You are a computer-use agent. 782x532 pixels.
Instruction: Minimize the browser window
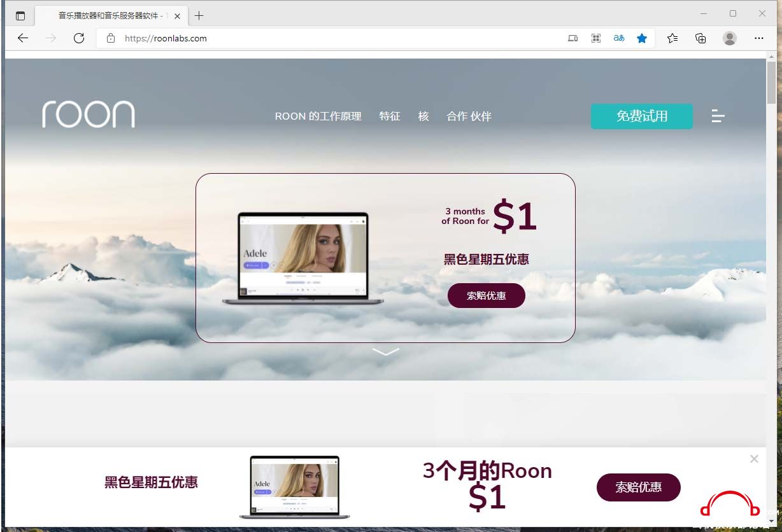tap(704, 13)
